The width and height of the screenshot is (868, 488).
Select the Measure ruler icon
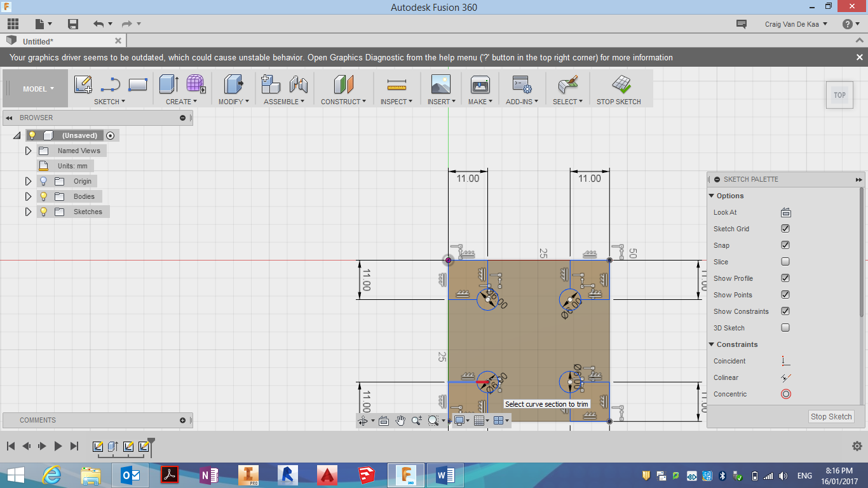click(x=397, y=85)
